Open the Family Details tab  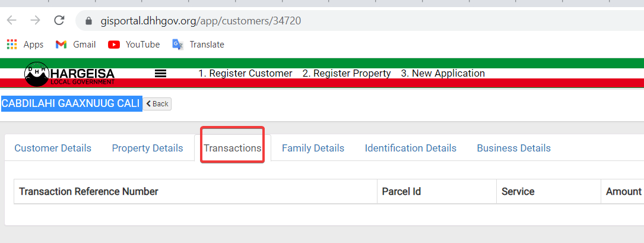[x=313, y=148]
